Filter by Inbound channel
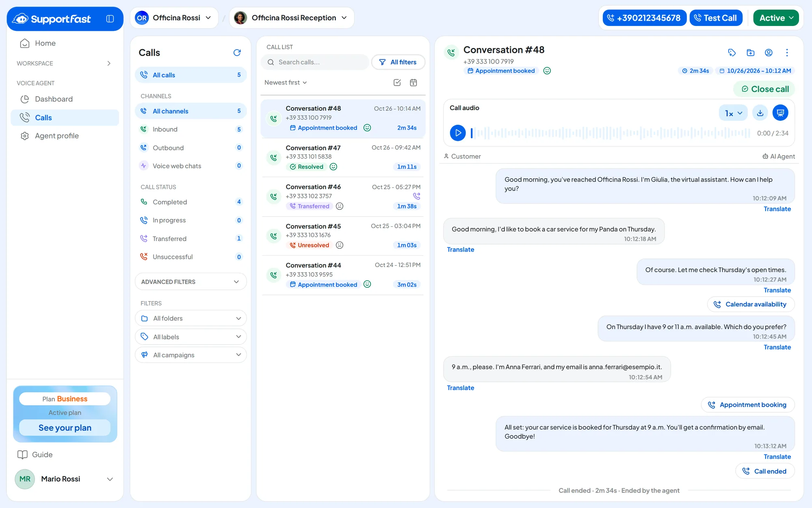This screenshot has height=508, width=812. tap(190, 129)
